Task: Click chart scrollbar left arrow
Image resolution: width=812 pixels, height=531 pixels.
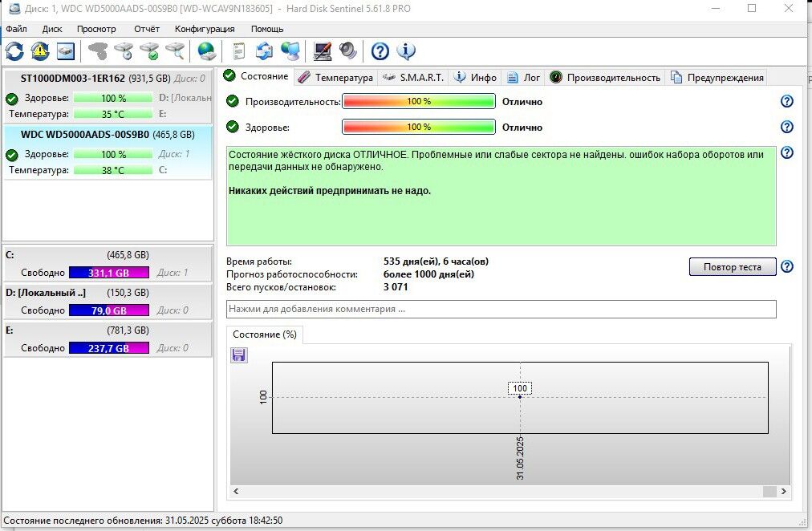Action: [236, 491]
